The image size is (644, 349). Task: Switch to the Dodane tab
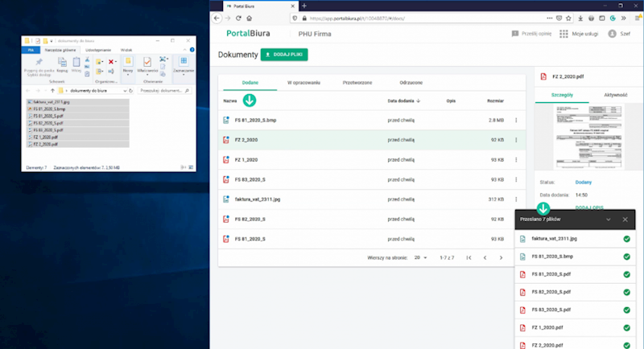[250, 83]
